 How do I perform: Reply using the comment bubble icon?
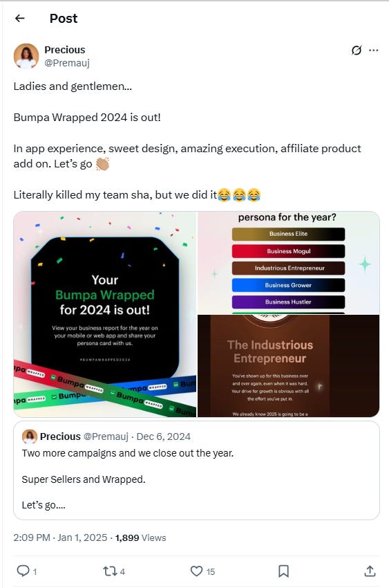point(23,571)
